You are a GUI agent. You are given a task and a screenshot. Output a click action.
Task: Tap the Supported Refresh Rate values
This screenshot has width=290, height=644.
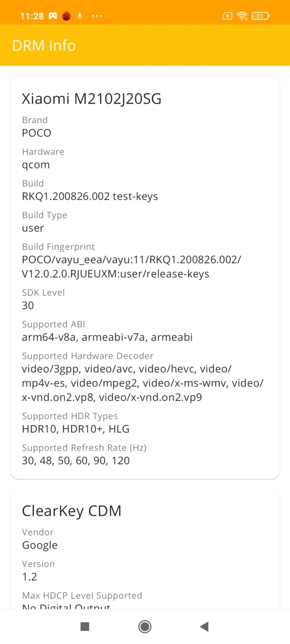pos(76,461)
